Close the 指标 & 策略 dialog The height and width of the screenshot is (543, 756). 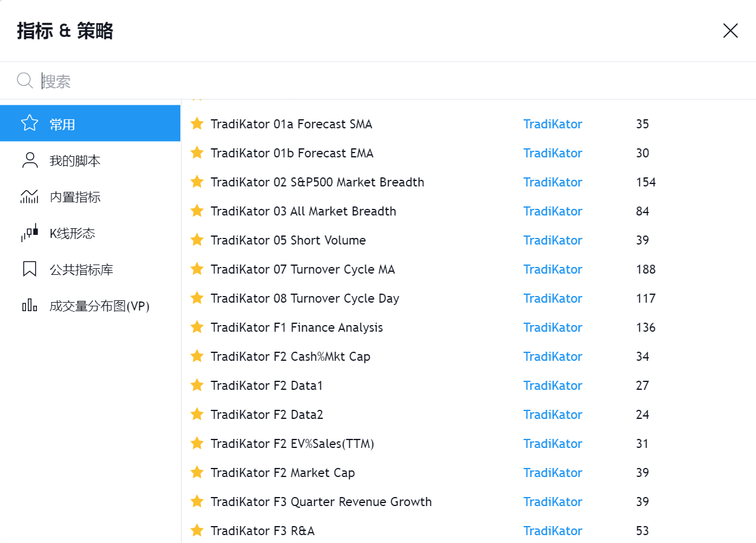731,31
